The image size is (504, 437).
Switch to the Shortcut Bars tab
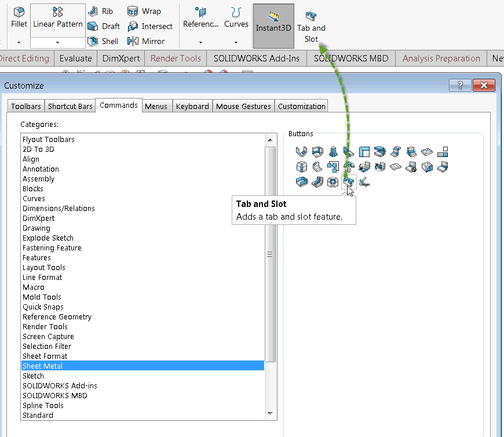click(70, 106)
